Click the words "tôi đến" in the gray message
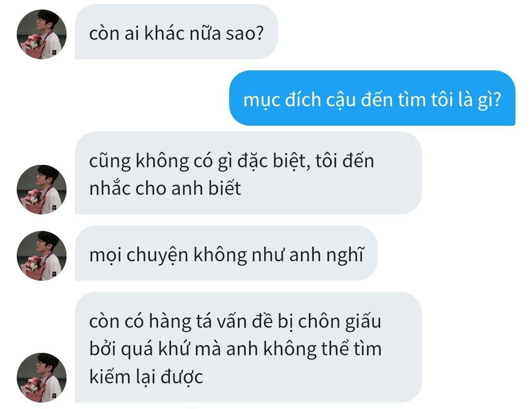532x409 pixels. coord(344,161)
